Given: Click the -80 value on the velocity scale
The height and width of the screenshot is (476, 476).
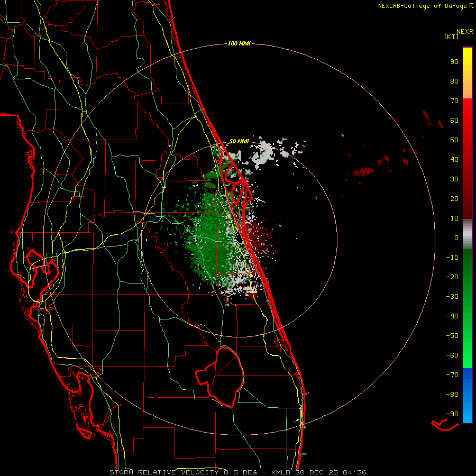Looking at the screenshot, I should pos(452,395).
